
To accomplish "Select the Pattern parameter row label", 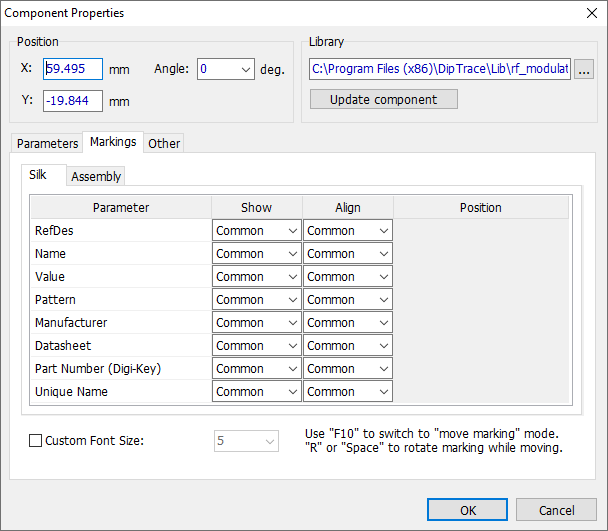I will click(55, 299).
